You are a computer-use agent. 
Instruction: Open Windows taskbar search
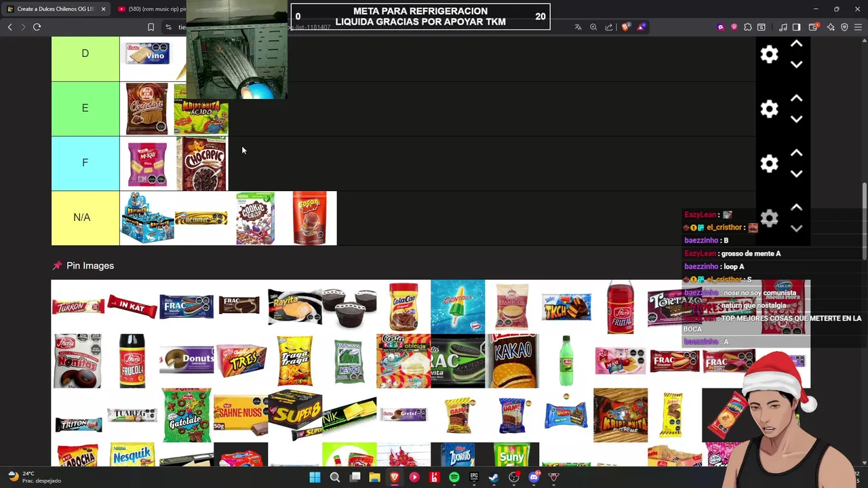tap(335, 477)
